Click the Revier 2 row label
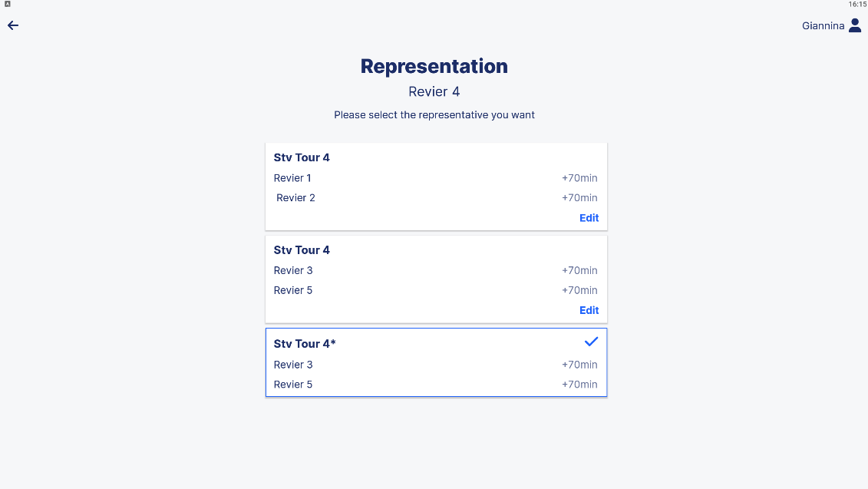The width and height of the screenshot is (868, 489). tap(295, 198)
